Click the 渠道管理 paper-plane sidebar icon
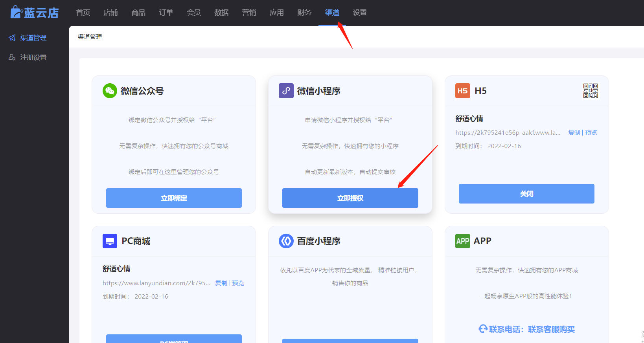Viewport: 644px width, 343px height. [x=12, y=38]
